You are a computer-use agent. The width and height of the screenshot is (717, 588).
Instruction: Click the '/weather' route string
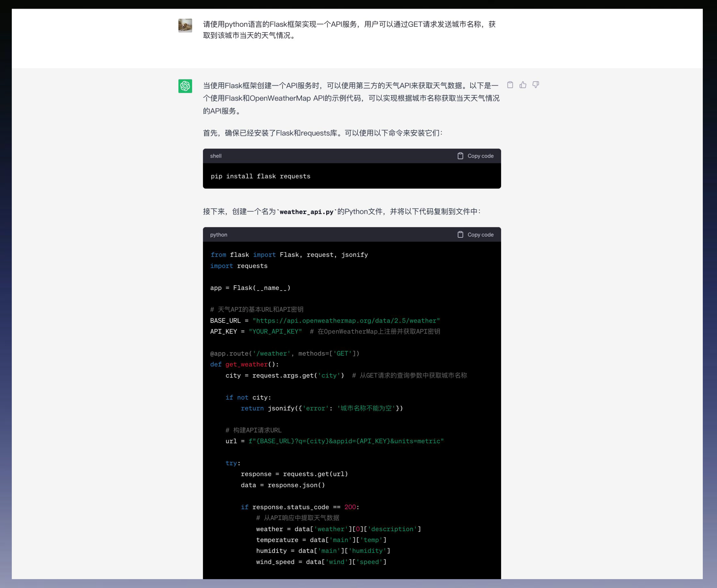pos(272,353)
